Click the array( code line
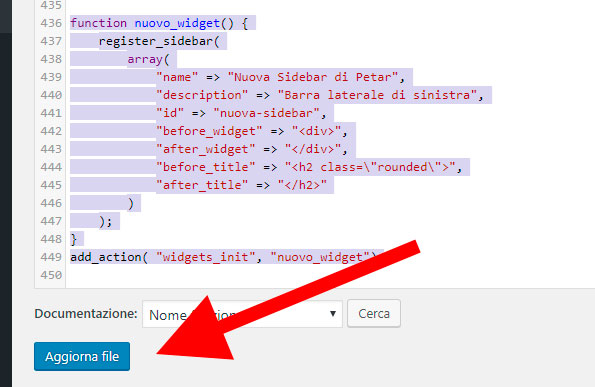The image size is (595, 387). (148, 59)
